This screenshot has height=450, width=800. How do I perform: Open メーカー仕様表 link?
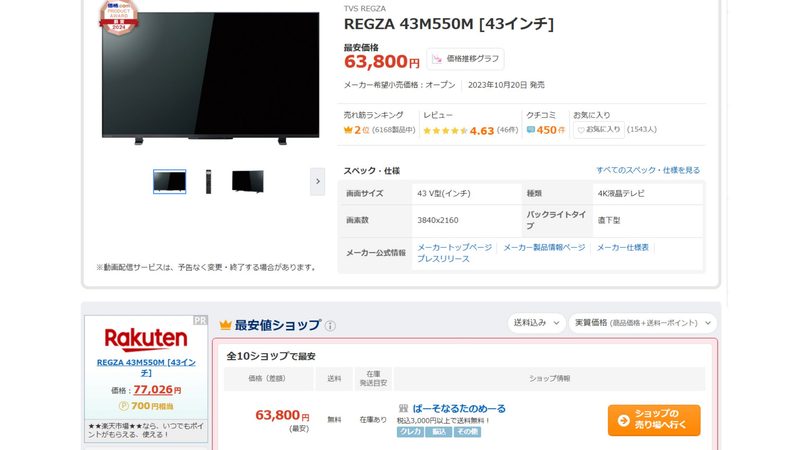[622, 247]
